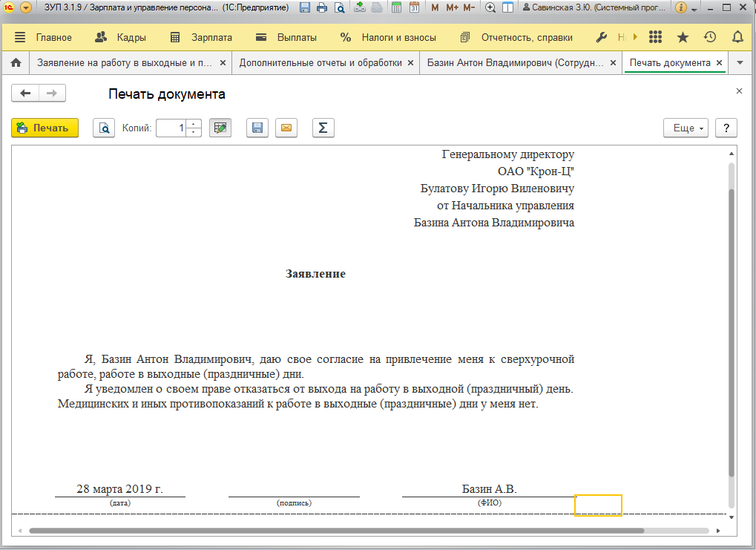The width and height of the screenshot is (756, 550).
Task: Open the calendar icon in title bar
Action: (x=414, y=7)
